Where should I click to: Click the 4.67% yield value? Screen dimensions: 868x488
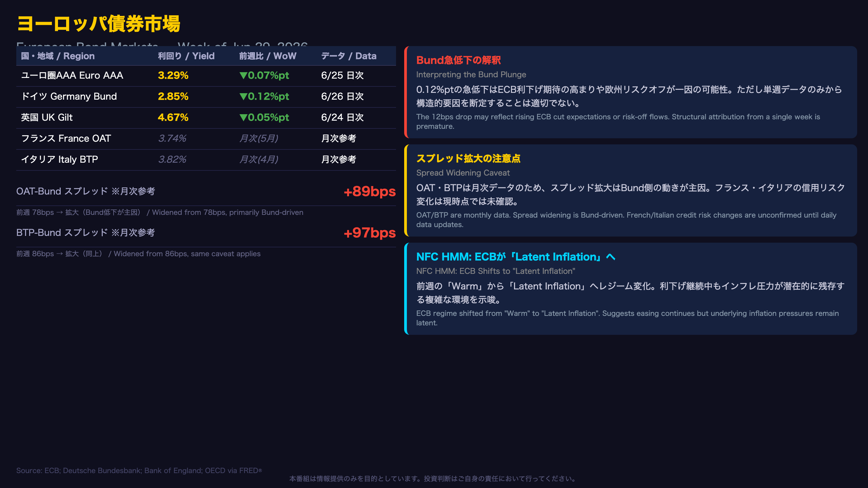[173, 117]
